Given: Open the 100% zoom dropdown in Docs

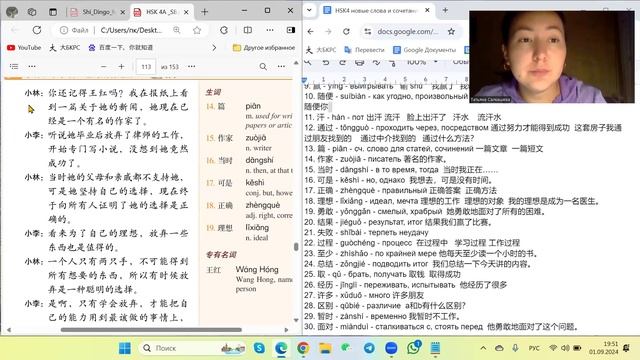Looking at the screenshot, I should [422, 62].
